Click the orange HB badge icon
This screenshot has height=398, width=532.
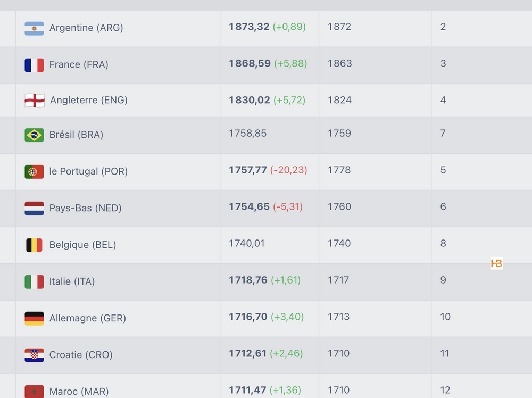coord(496,263)
